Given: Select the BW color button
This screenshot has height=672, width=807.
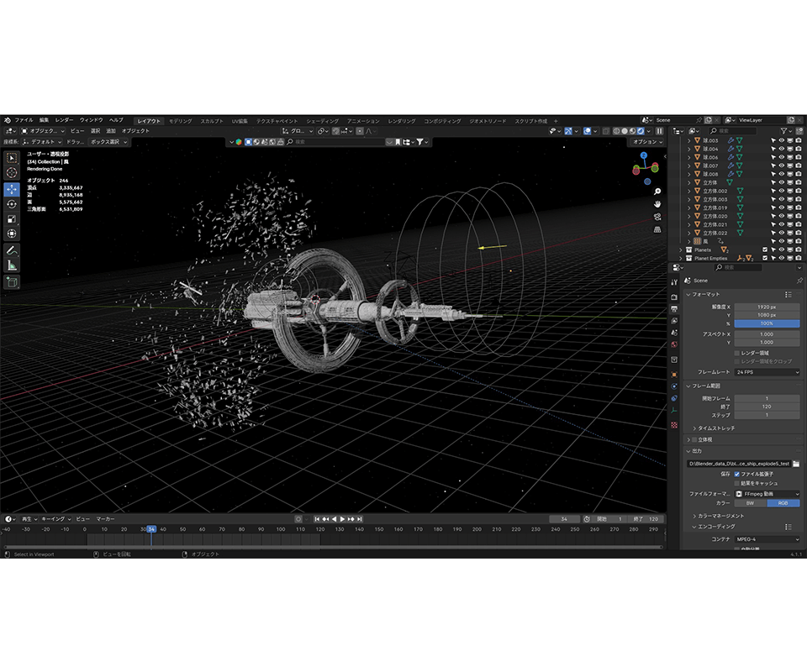Looking at the screenshot, I should click(x=750, y=503).
